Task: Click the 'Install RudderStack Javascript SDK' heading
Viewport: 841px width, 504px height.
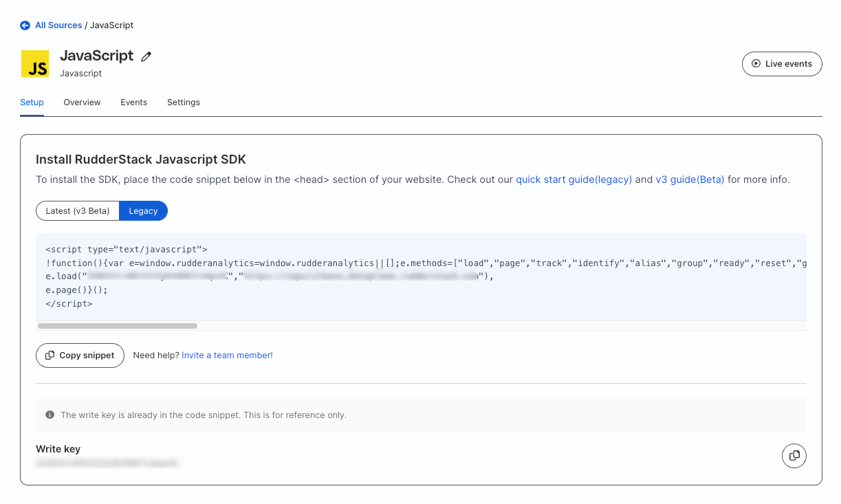Action: coord(141,160)
